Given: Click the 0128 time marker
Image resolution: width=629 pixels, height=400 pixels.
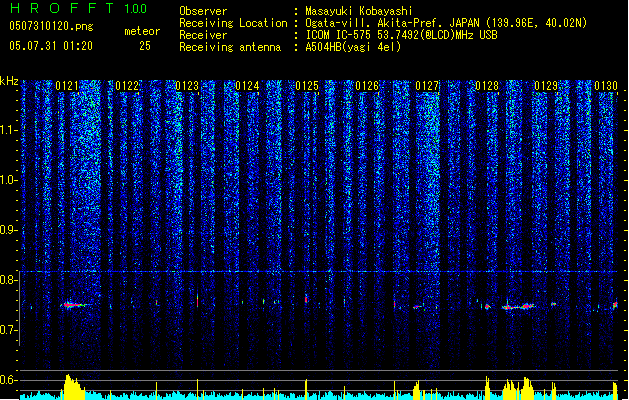Looking at the screenshot, I should point(487,86).
